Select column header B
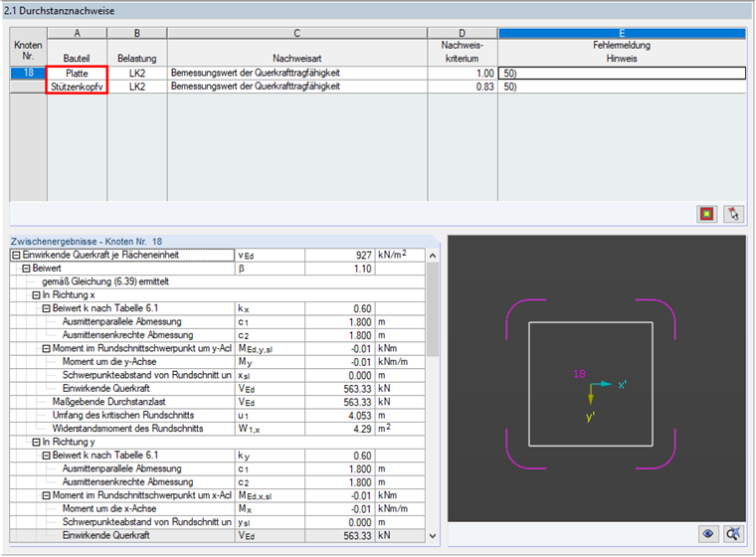The height and width of the screenshot is (557, 756). 137,33
